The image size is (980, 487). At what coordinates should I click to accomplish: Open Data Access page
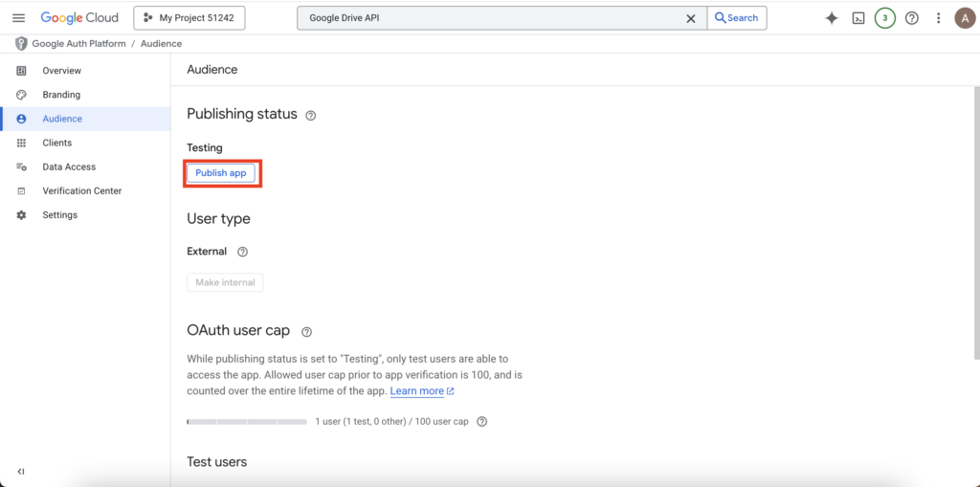[x=69, y=166]
